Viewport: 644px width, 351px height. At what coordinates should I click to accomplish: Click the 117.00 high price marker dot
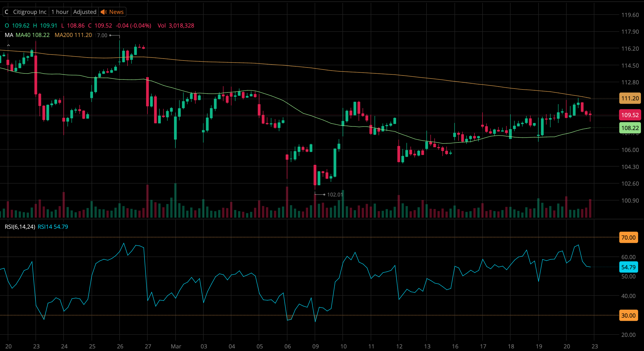click(x=110, y=35)
